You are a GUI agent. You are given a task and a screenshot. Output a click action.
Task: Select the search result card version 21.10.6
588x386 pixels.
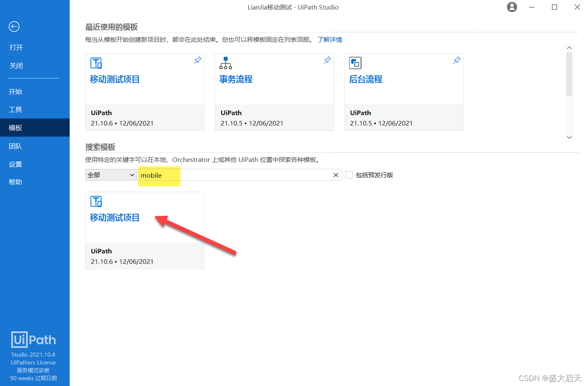[122, 261]
